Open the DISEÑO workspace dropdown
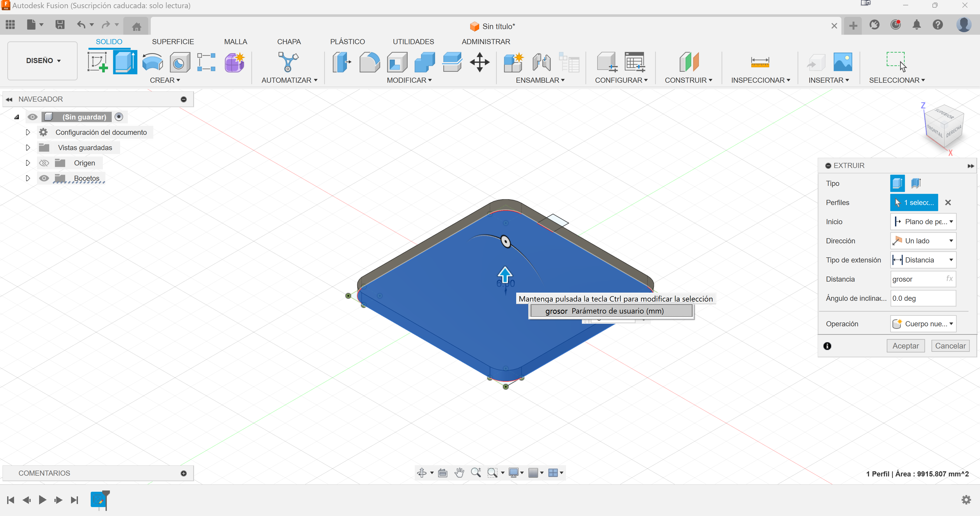Viewport: 980px width, 516px height. click(43, 61)
